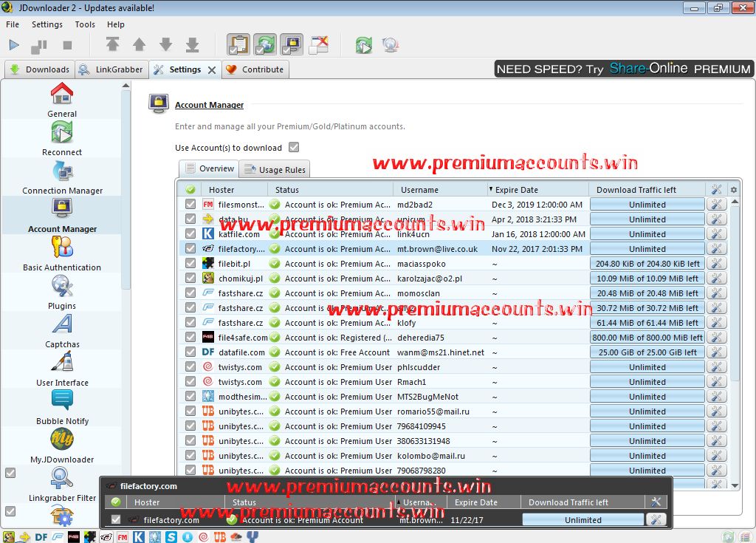Open the Settings menu
Screen dimensions: 756x543
47,24
